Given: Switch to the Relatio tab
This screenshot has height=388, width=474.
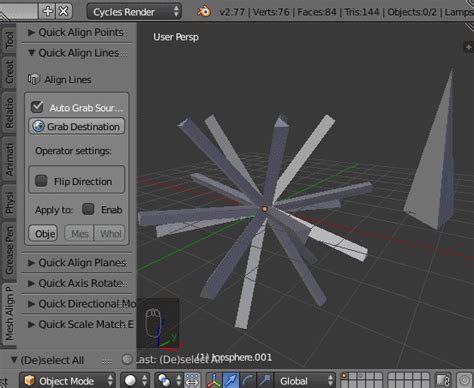Looking at the screenshot, I should pyautogui.click(x=9, y=112).
